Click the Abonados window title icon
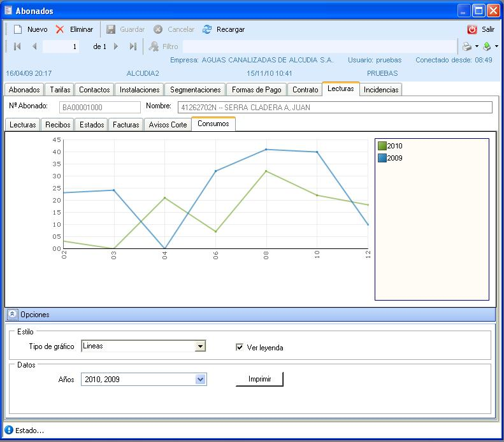The width and height of the screenshot is (504, 442). coord(8,10)
